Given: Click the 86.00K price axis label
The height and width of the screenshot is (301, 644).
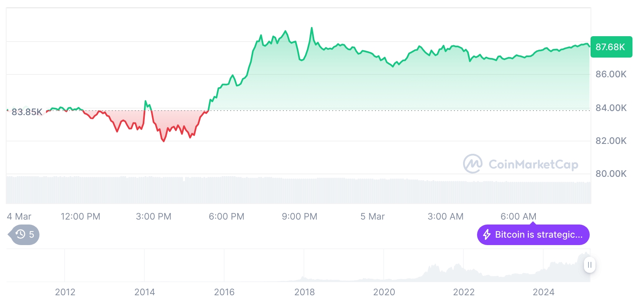Looking at the screenshot, I should [x=611, y=74].
